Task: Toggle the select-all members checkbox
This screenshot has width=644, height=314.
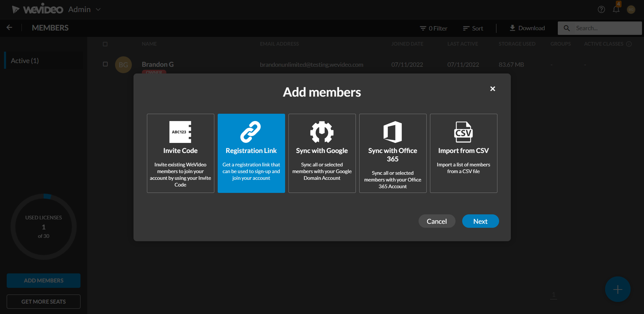Action: tap(105, 44)
